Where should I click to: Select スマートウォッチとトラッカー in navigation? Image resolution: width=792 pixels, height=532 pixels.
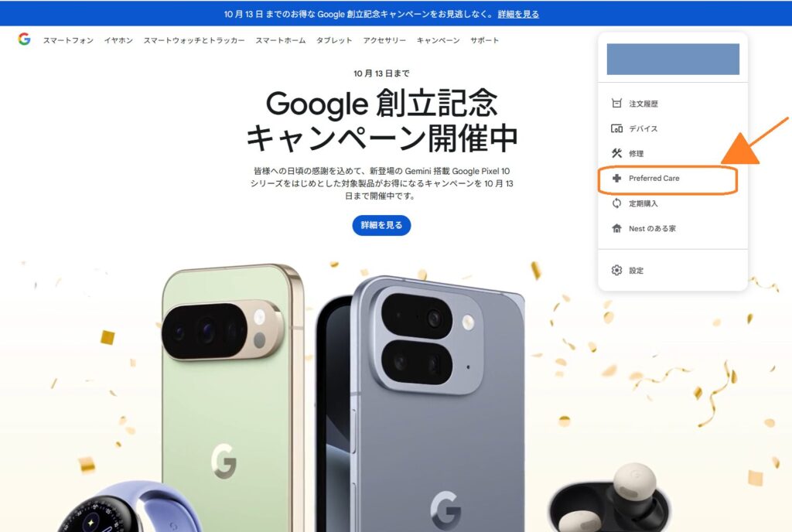(194, 40)
